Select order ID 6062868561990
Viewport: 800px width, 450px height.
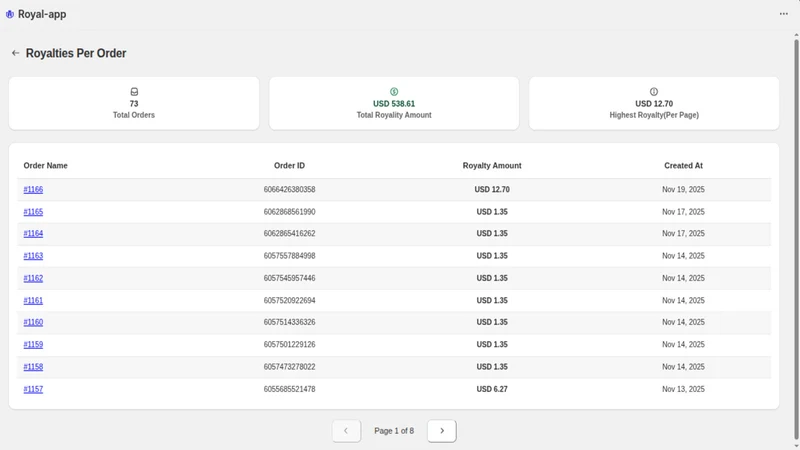[x=289, y=212]
